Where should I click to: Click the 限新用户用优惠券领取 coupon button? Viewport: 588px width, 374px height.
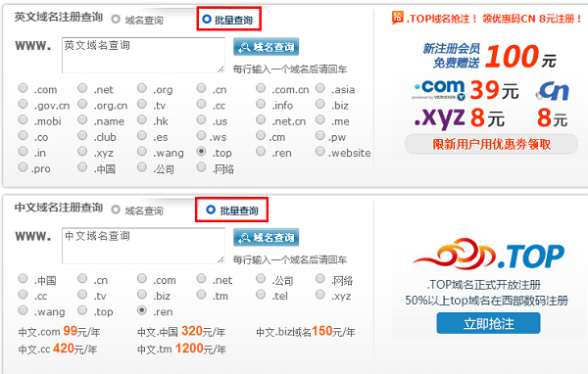tap(491, 144)
